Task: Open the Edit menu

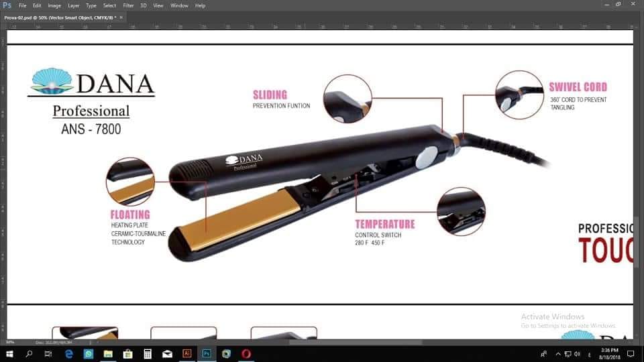Action: [37, 6]
